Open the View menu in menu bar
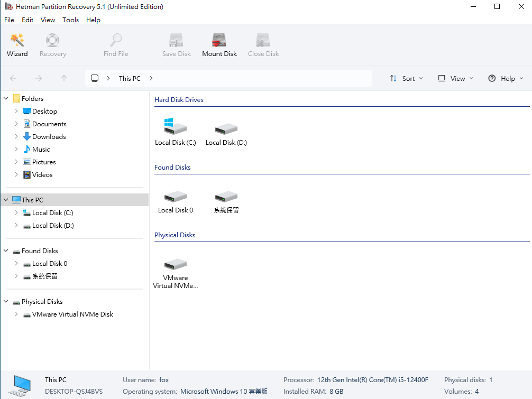Viewport: 532px width, 399px height. (x=48, y=20)
